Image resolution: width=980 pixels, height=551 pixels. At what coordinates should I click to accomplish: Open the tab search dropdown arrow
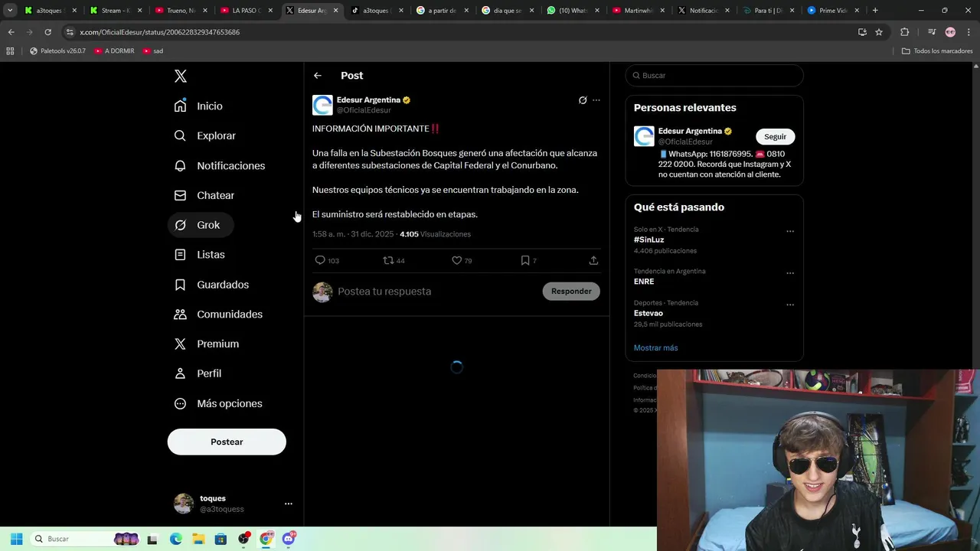click(x=10, y=11)
